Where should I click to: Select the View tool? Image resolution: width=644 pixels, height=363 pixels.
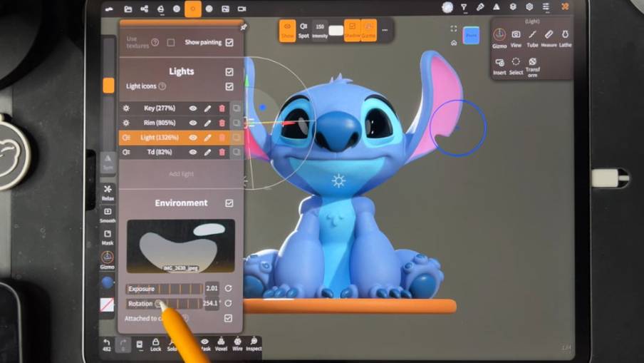click(516, 39)
